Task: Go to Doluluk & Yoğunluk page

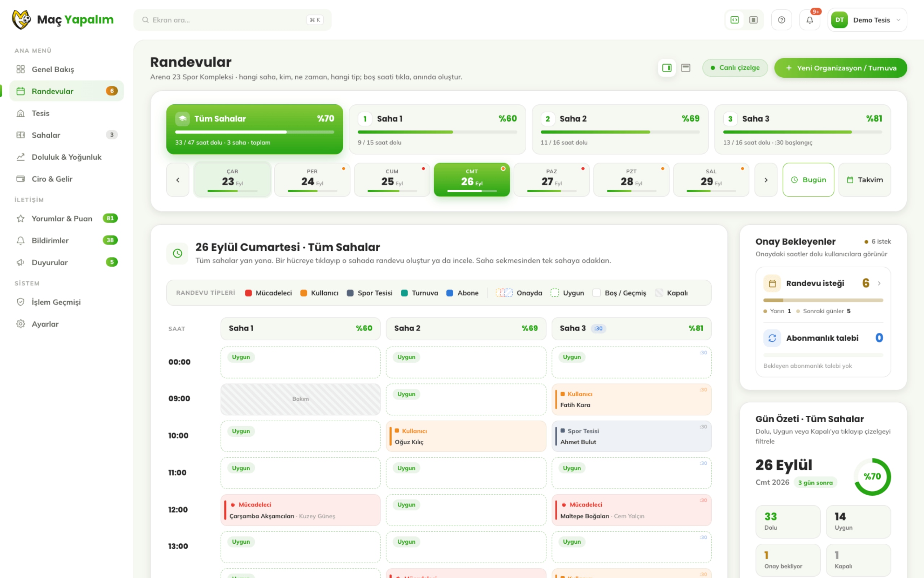Action: (66, 157)
